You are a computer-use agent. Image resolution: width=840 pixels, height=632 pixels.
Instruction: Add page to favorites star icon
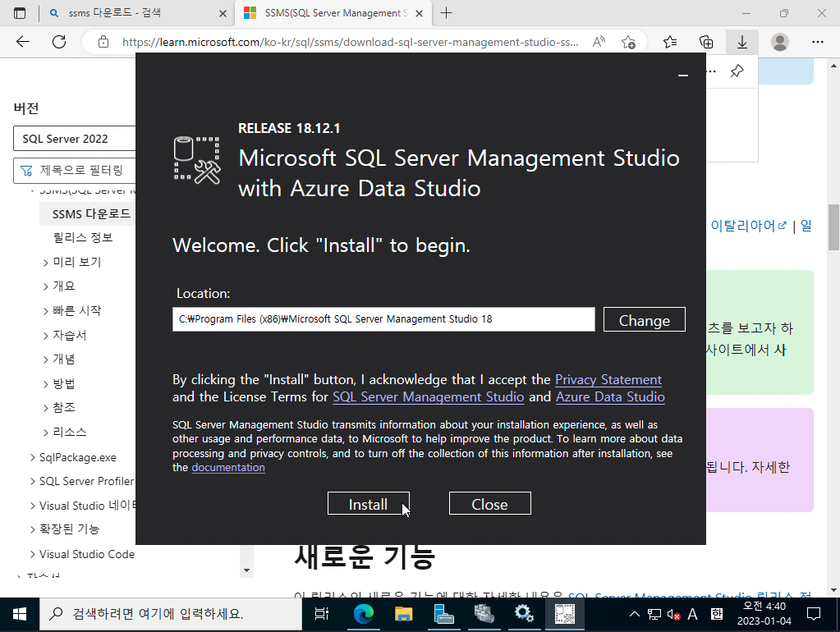628,42
